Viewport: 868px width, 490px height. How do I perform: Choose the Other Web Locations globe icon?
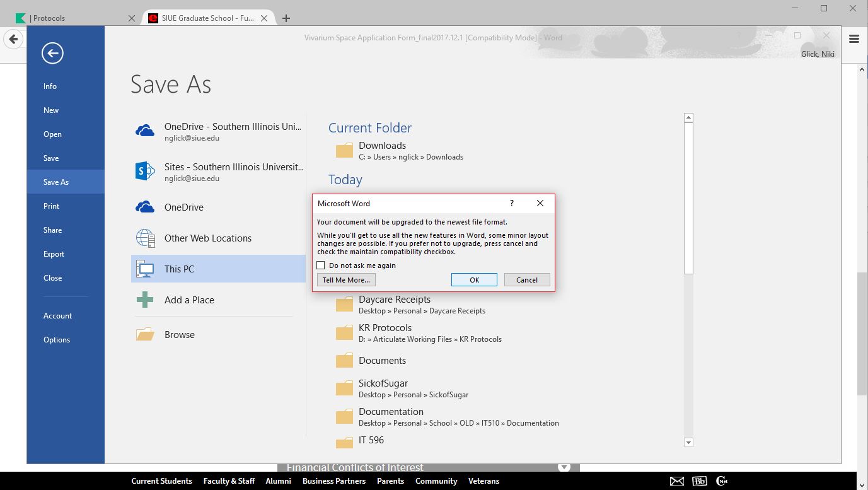click(145, 238)
